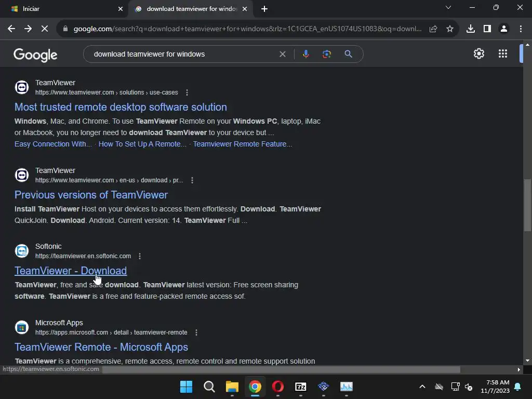Click apps.microsoft.com detail teamviewer-remote URL

pos(111,332)
